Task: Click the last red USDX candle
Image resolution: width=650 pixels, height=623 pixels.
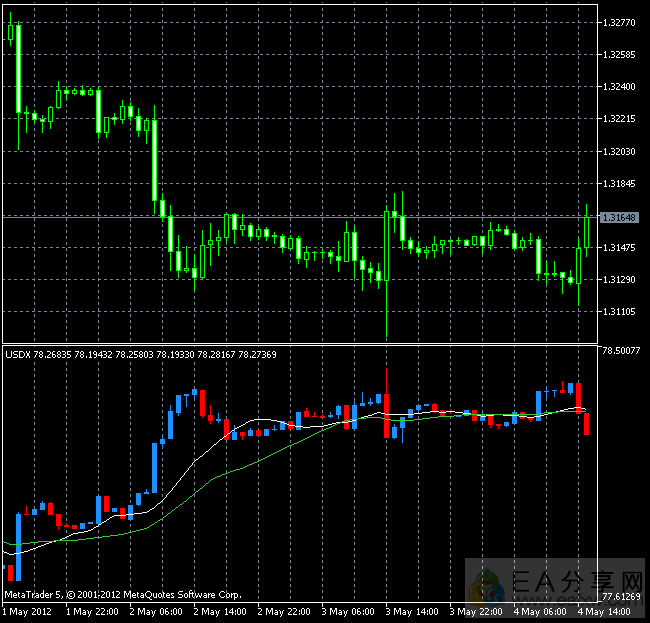Action: coord(587,424)
